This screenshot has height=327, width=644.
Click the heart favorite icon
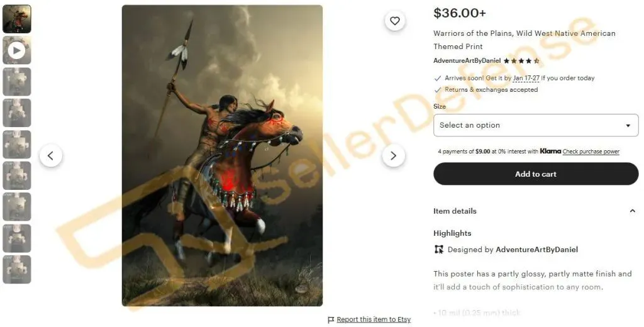point(395,21)
